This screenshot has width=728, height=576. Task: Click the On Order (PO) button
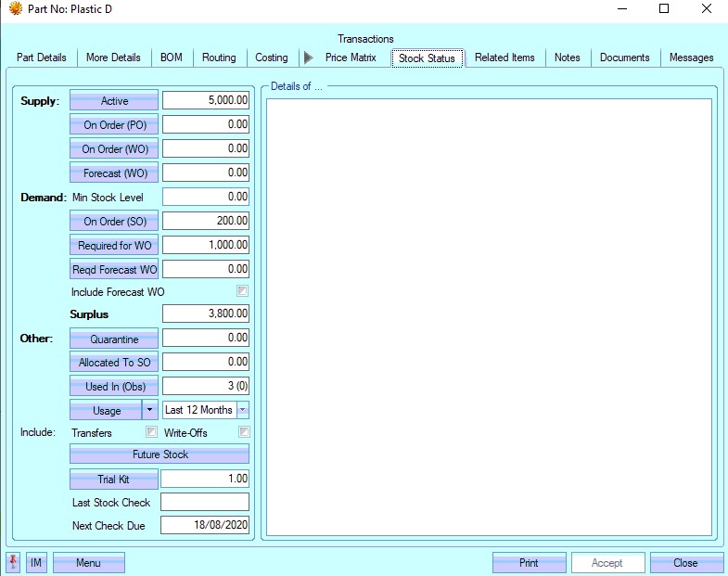click(x=114, y=124)
